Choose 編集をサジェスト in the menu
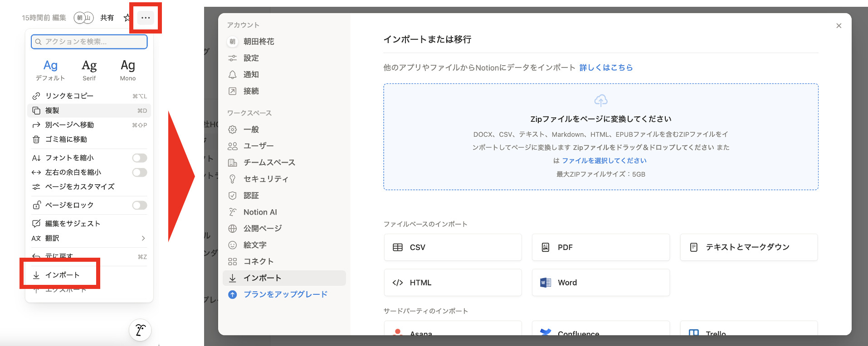868x346 pixels. pos(89,224)
